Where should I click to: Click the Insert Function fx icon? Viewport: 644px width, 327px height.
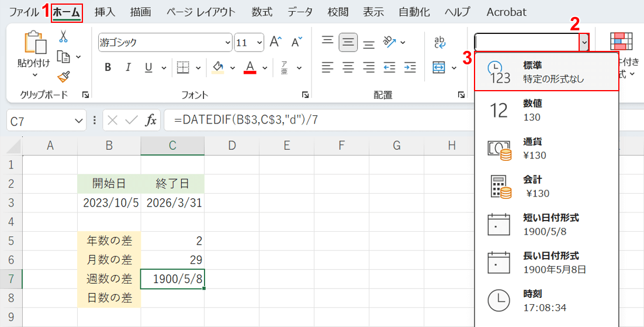tap(151, 121)
